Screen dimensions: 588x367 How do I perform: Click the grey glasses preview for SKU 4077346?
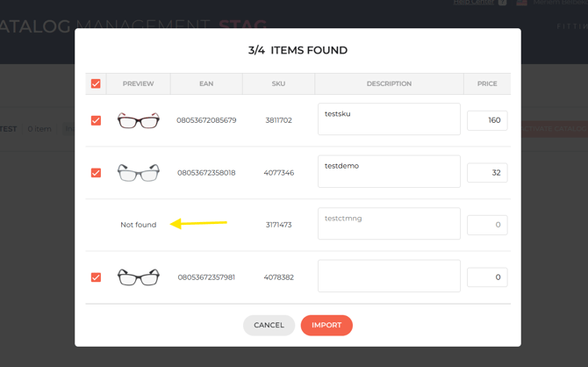point(139,173)
